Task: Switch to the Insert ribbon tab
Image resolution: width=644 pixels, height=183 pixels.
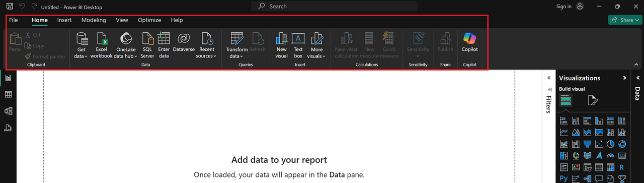Action: point(64,20)
